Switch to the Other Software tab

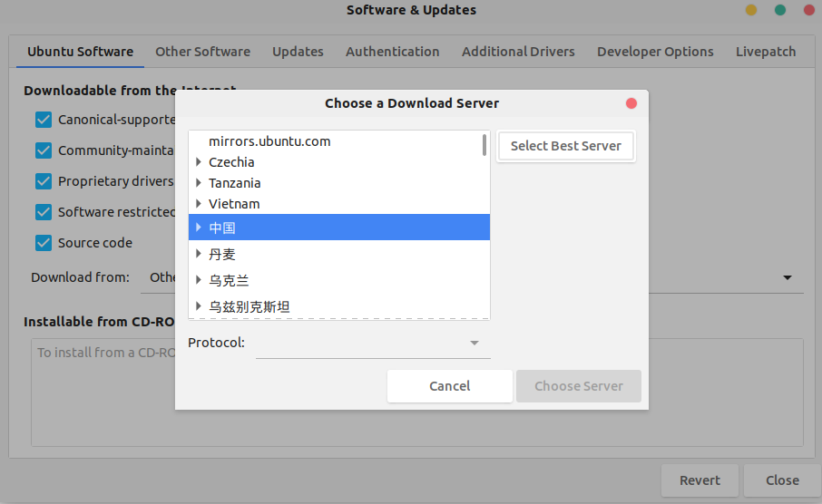point(203,52)
